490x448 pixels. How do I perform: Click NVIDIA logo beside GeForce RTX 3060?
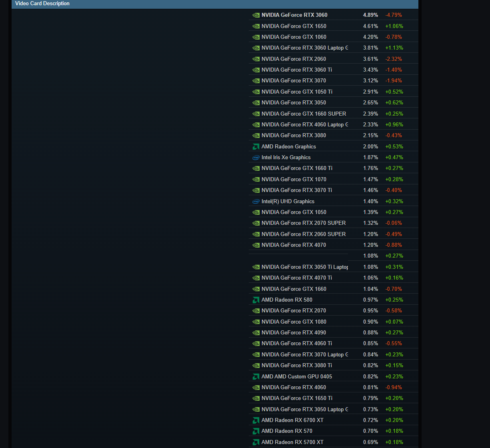click(x=256, y=15)
